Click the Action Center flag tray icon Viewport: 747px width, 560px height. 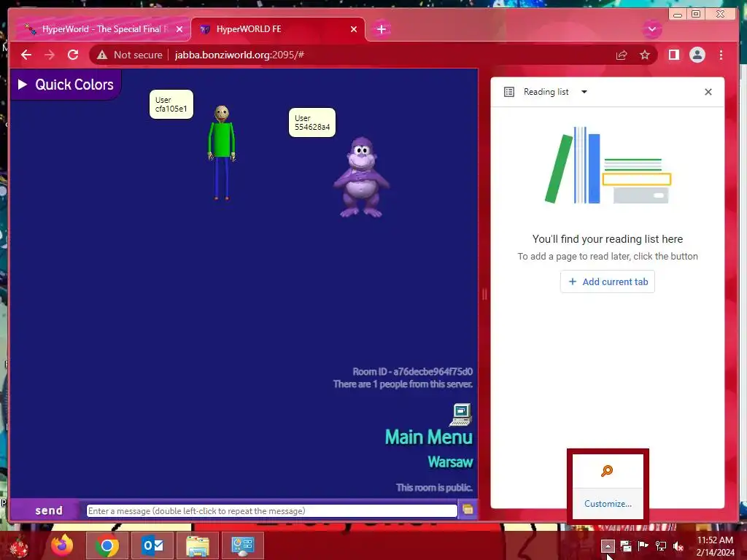643,545
